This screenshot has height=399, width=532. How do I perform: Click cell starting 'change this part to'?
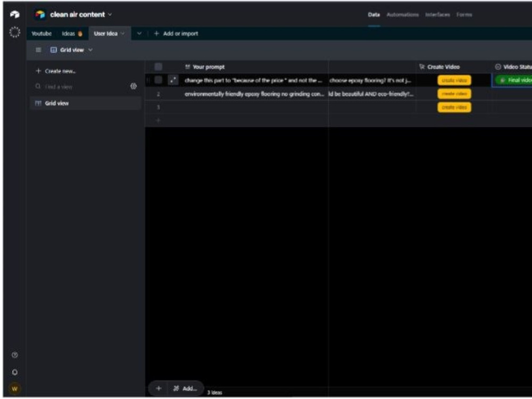click(x=253, y=80)
